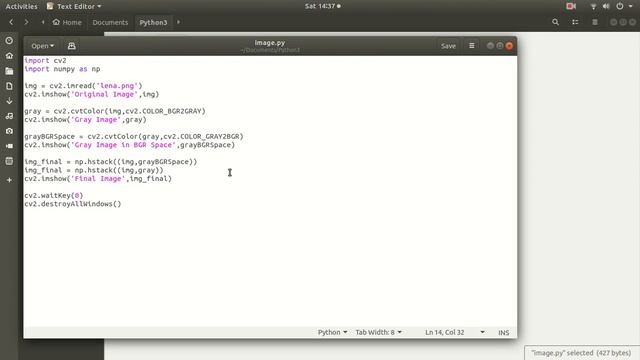This screenshot has width=640, height=360.
Task: Click the new document icon beside Open
Action: [71, 46]
